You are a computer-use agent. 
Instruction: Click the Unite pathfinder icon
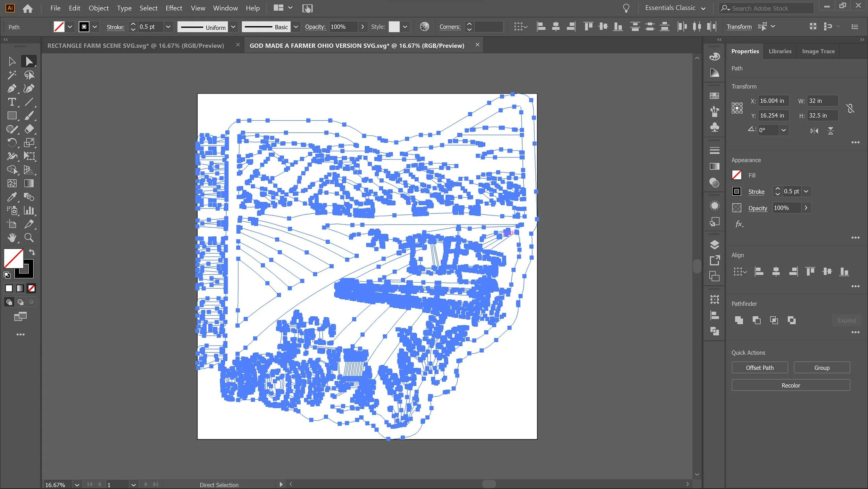point(739,320)
